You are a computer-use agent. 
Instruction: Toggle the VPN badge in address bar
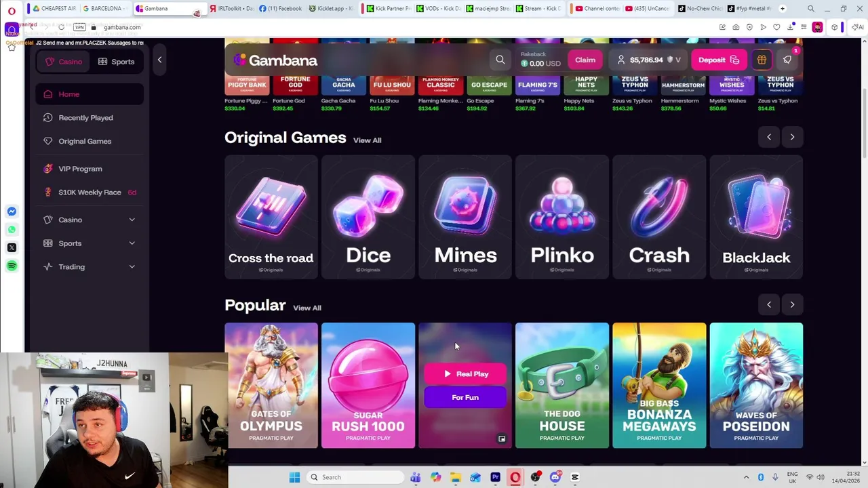coord(79,27)
